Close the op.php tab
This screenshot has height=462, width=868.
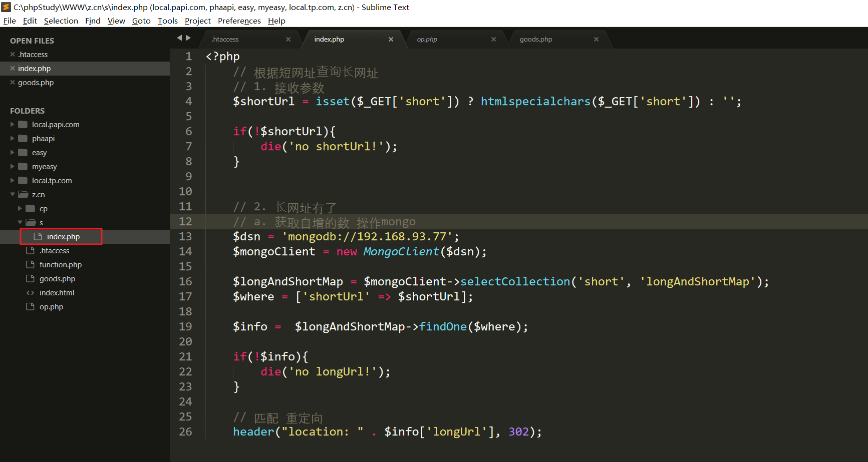[x=493, y=40]
